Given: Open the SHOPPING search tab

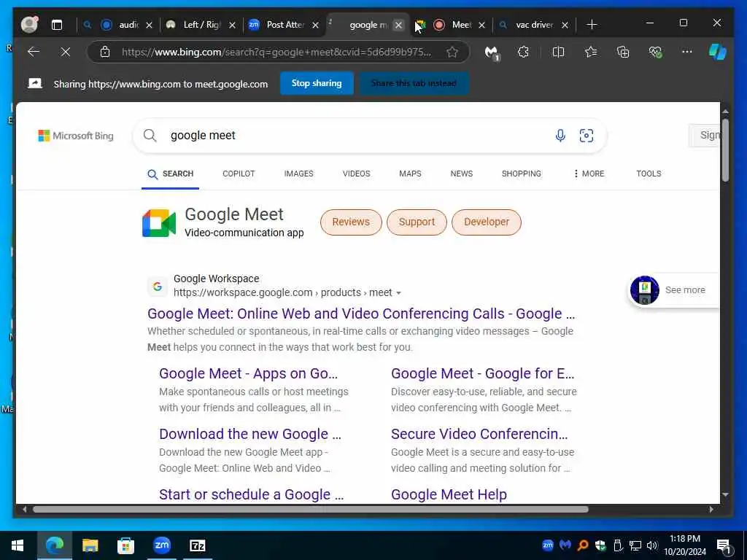Looking at the screenshot, I should click(521, 174).
